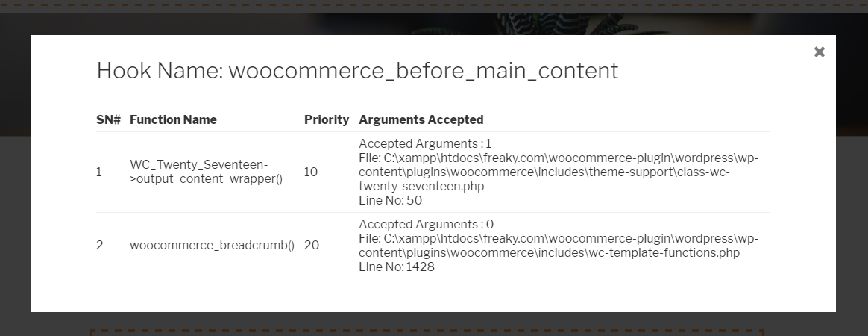Click the Hook Name heading text
Image resolution: width=868 pixels, height=336 pixels.
357,71
